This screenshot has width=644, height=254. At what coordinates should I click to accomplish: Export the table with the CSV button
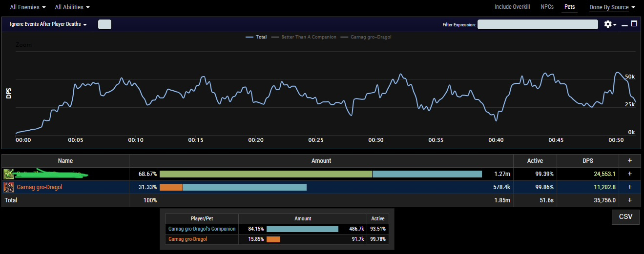[625, 217]
